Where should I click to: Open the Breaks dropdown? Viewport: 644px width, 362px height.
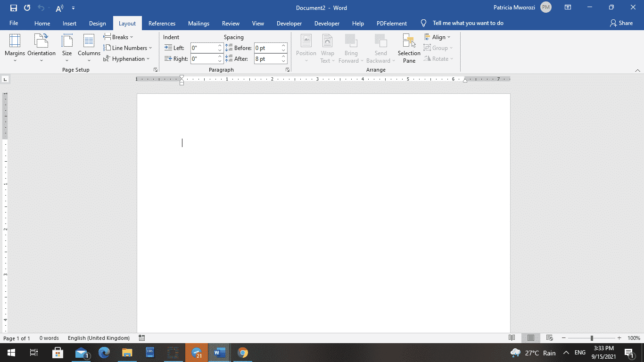point(119,37)
